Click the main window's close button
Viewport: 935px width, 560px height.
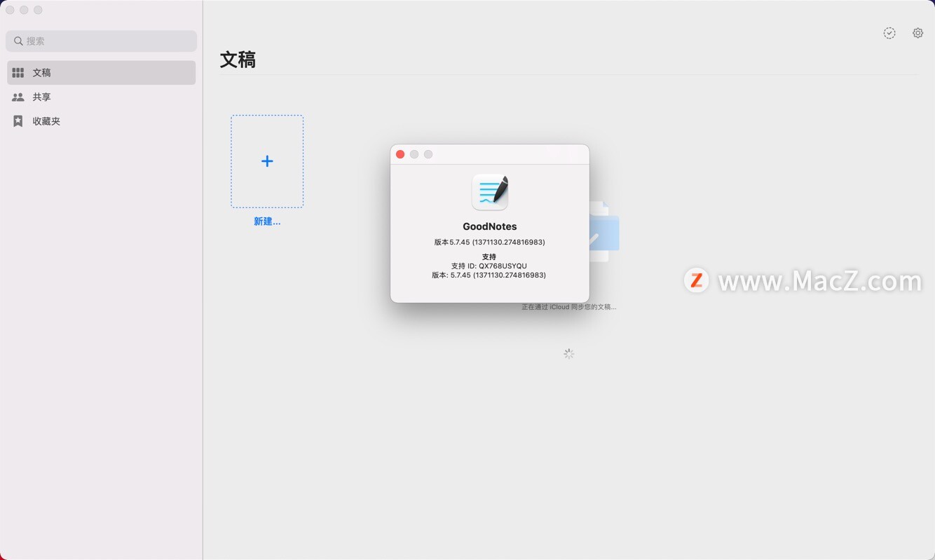click(10, 10)
